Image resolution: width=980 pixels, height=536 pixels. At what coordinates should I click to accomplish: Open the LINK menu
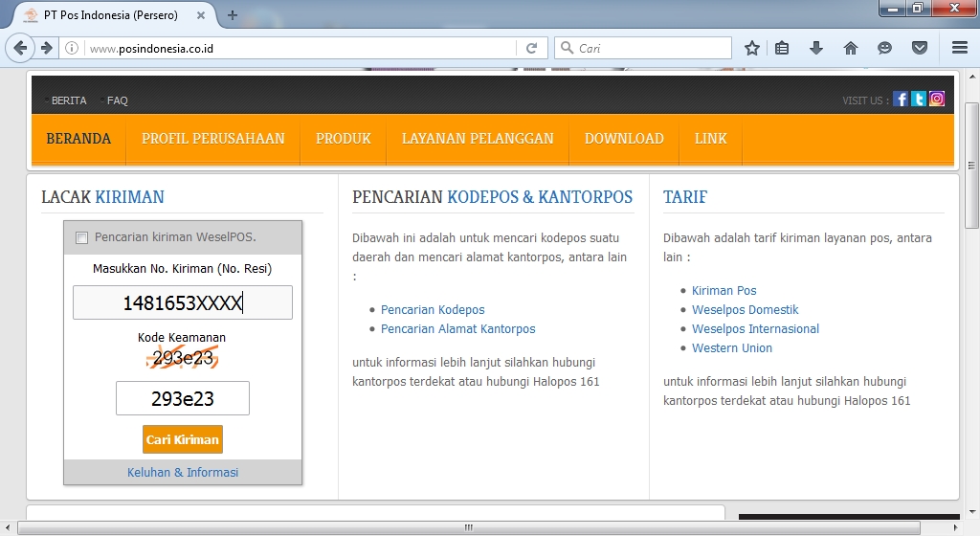711,139
